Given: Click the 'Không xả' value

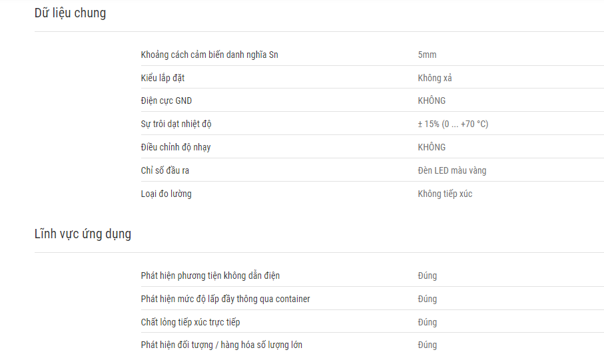Looking at the screenshot, I should (x=435, y=78).
